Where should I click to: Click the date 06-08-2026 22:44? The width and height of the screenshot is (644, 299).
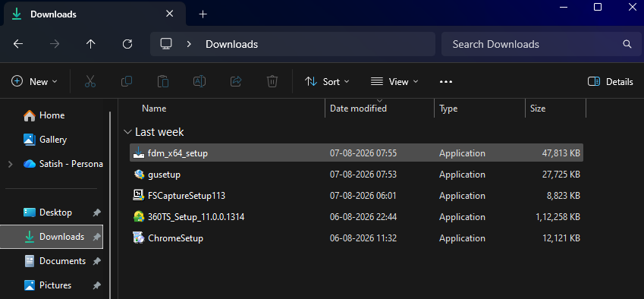coord(363,217)
